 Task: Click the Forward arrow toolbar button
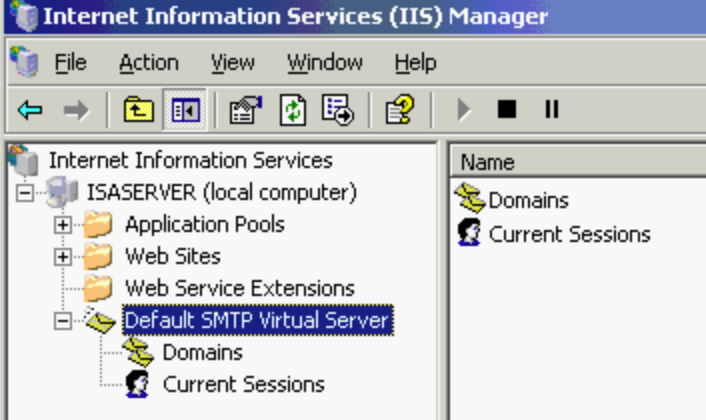76,110
